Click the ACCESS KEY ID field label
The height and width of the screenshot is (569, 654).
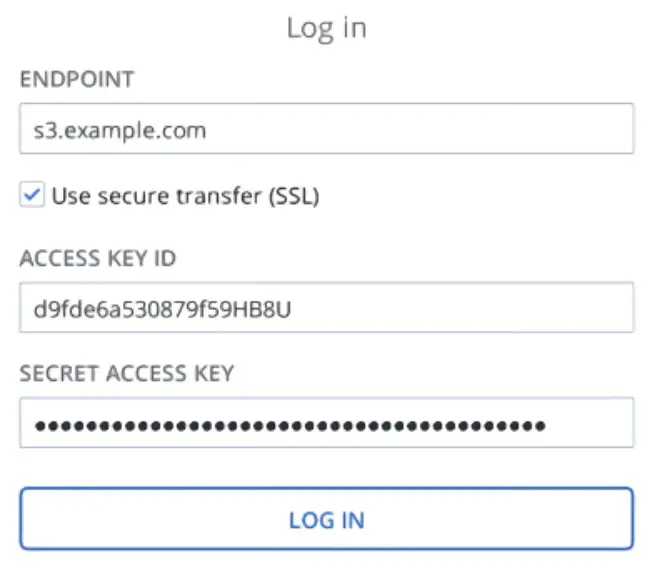click(98, 259)
